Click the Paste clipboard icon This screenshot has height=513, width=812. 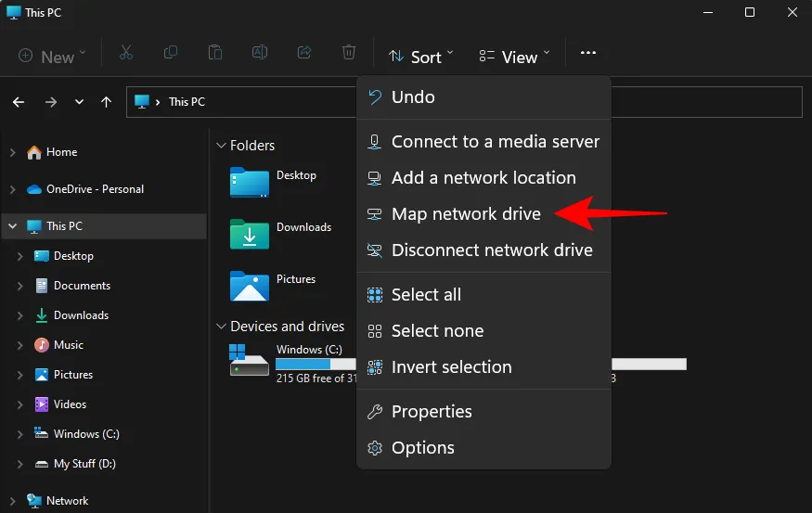tap(215, 54)
